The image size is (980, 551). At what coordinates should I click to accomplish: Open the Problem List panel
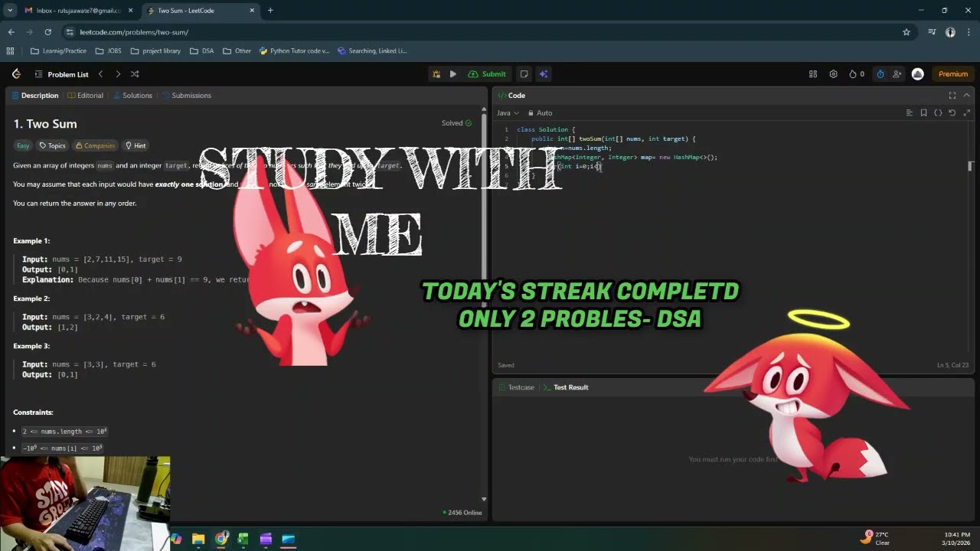pyautogui.click(x=61, y=74)
